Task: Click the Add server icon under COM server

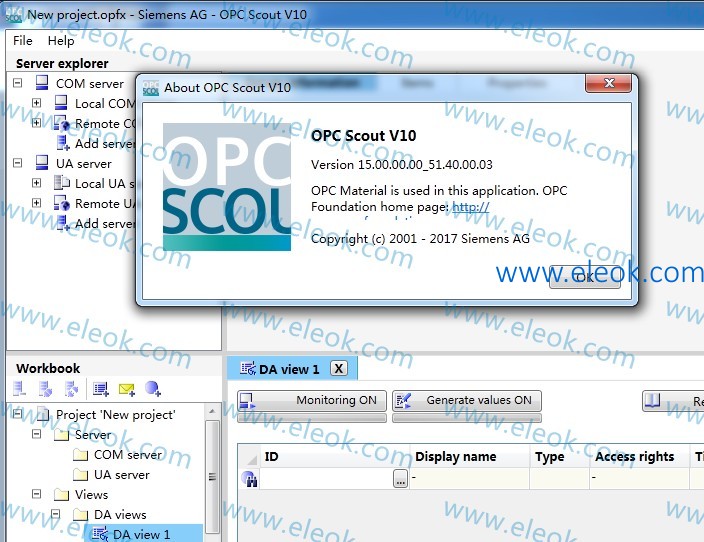Action: (63, 143)
